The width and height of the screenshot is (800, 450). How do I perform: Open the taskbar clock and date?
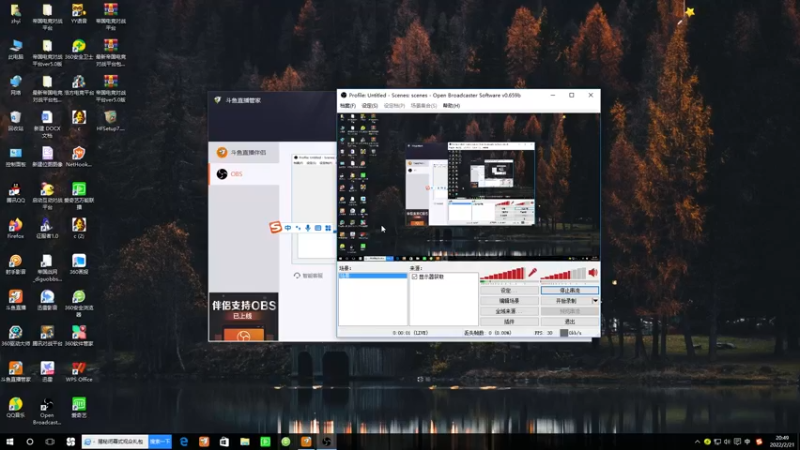782,441
